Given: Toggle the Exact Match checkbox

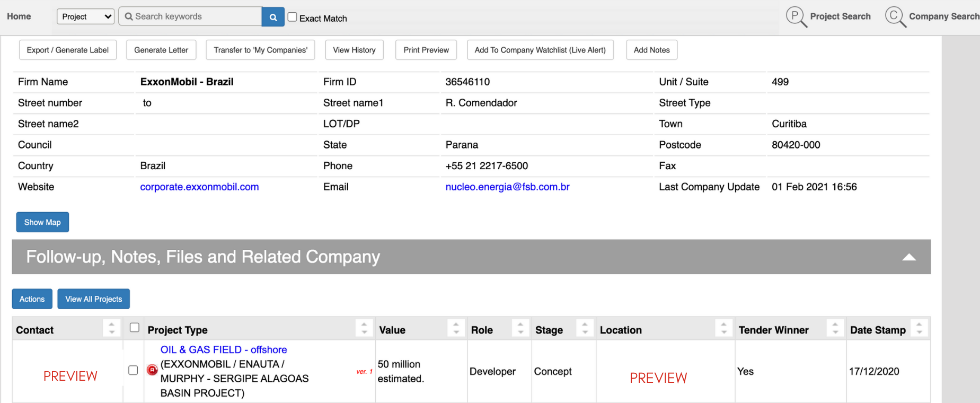Looking at the screenshot, I should pos(292,17).
